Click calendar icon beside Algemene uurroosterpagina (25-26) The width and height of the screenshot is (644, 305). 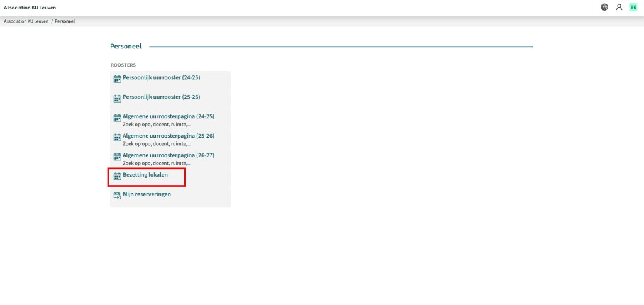117,137
